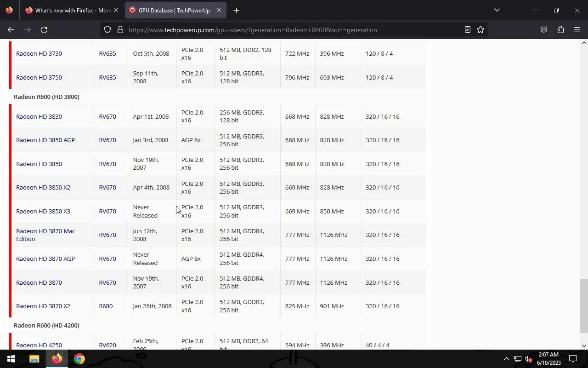Click the 901 MHz memory clock value
The width and height of the screenshot is (588, 368).
click(x=332, y=306)
